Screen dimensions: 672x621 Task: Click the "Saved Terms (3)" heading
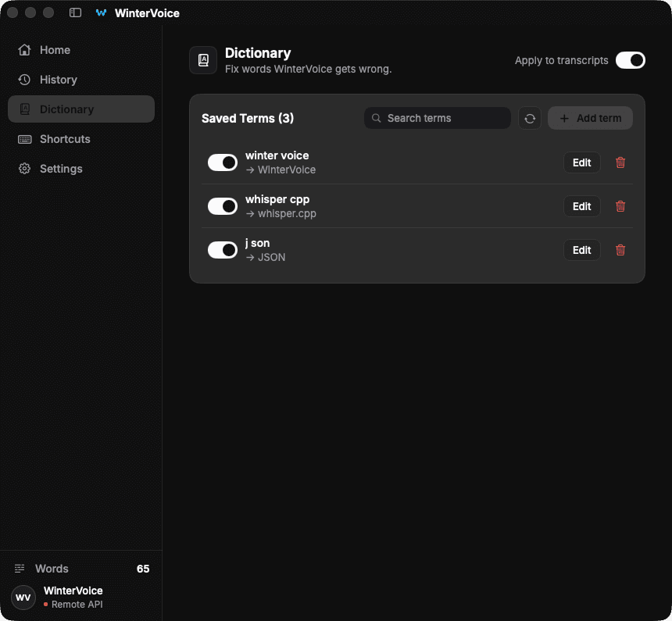click(x=248, y=118)
